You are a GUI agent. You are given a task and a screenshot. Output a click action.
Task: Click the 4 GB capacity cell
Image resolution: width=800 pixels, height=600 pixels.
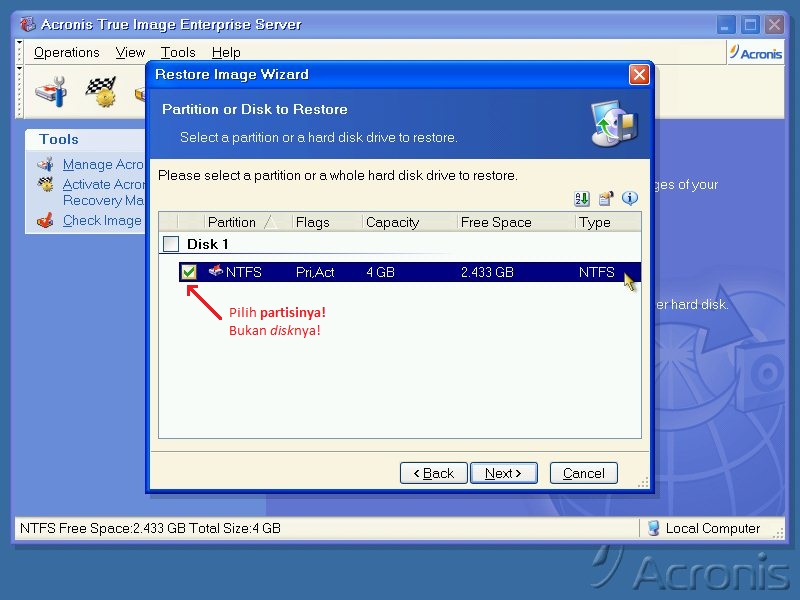(x=380, y=272)
